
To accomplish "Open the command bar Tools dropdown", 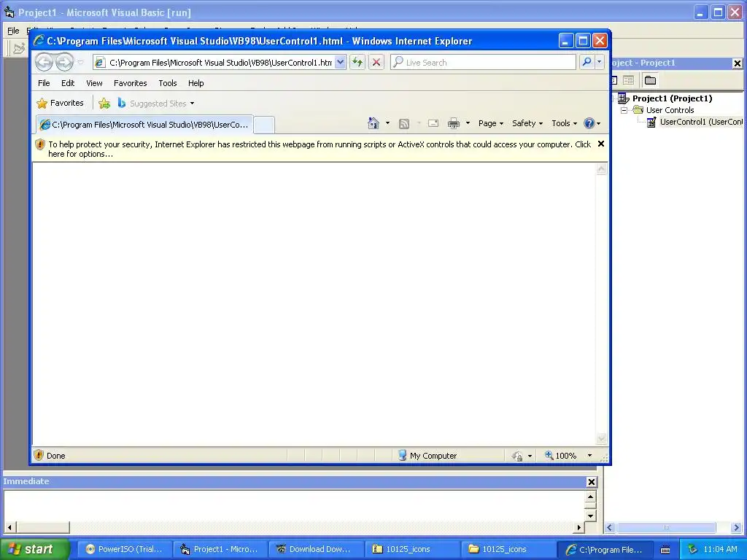I will pos(564,123).
